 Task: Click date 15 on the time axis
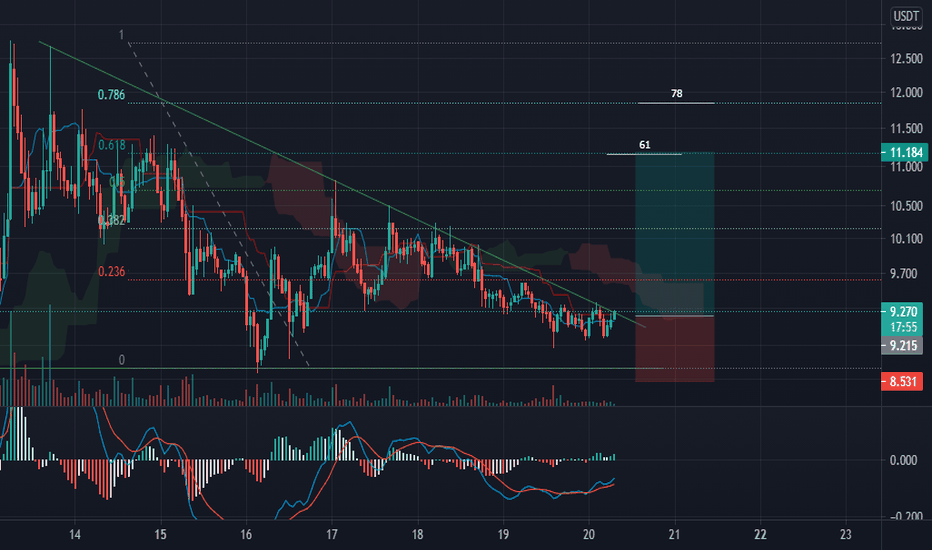tap(160, 535)
